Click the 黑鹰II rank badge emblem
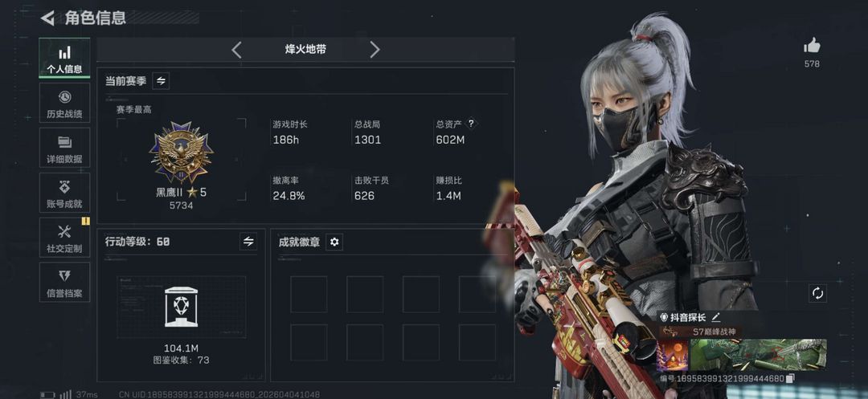The image size is (868, 399). click(181, 153)
